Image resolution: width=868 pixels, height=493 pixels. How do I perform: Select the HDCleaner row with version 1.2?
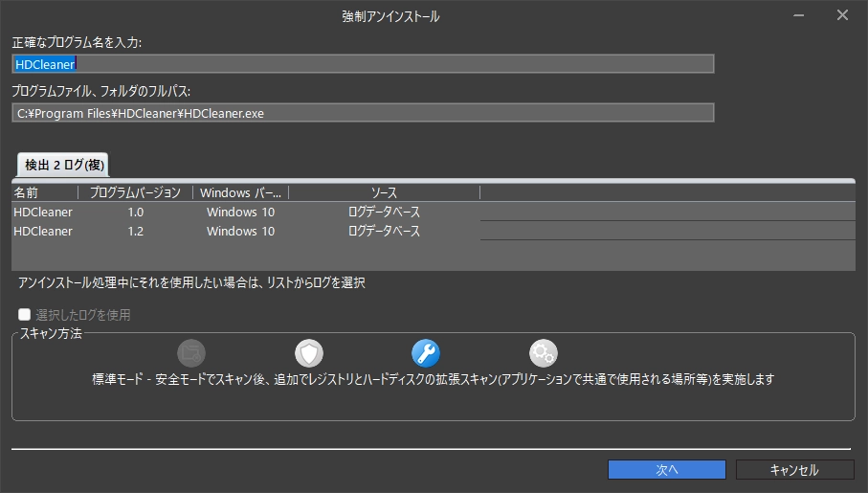click(x=434, y=231)
